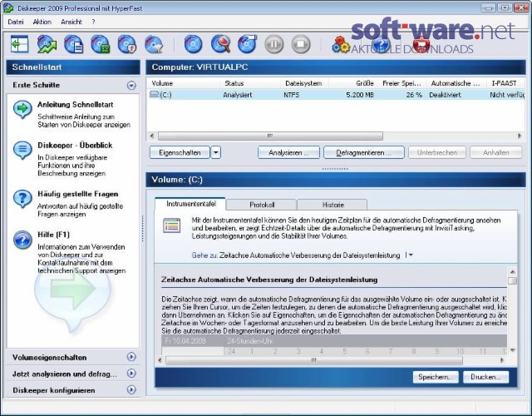Expand the Diskeeper konfigurieren section
Image resolution: width=532 pixels, height=416 pixels.
tap(131, 389)
